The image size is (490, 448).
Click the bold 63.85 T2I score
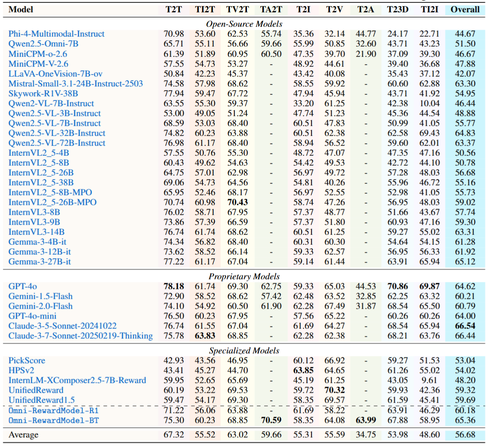click(x=303, y=370)
